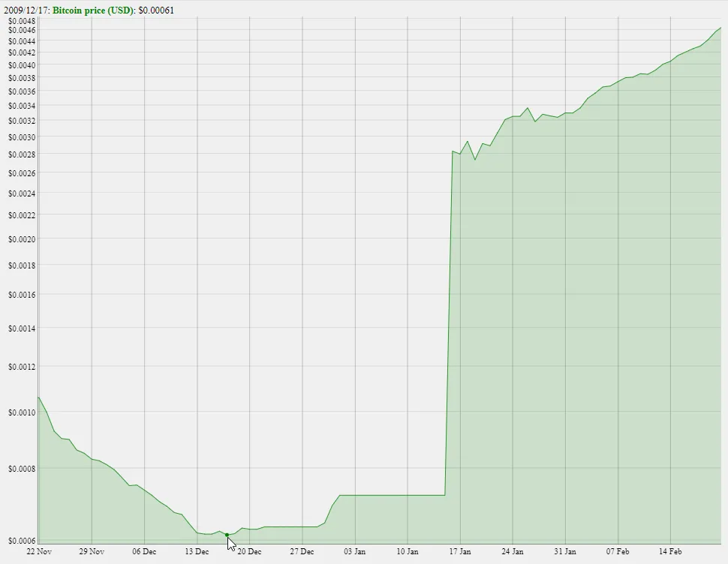Click the '$0.0048' y-axis label
The image size is (728, 564).
pos(22,21)
